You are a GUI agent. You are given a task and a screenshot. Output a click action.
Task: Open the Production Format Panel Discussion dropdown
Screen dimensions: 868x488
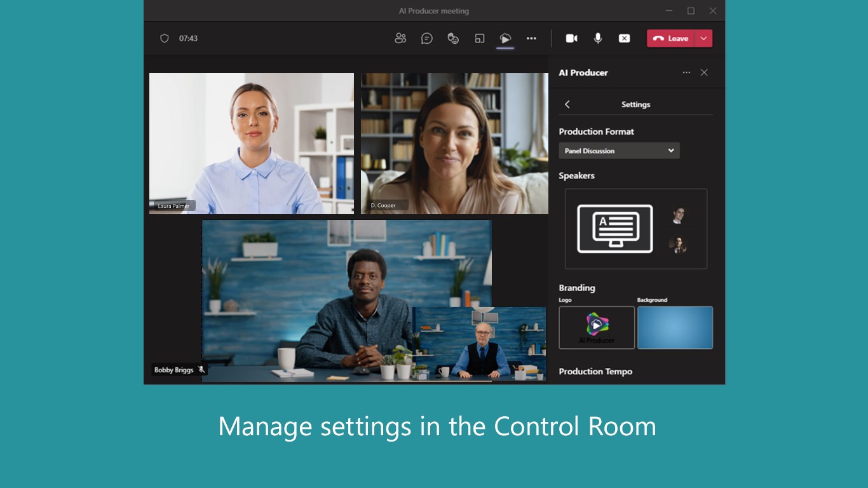point(620,151)
